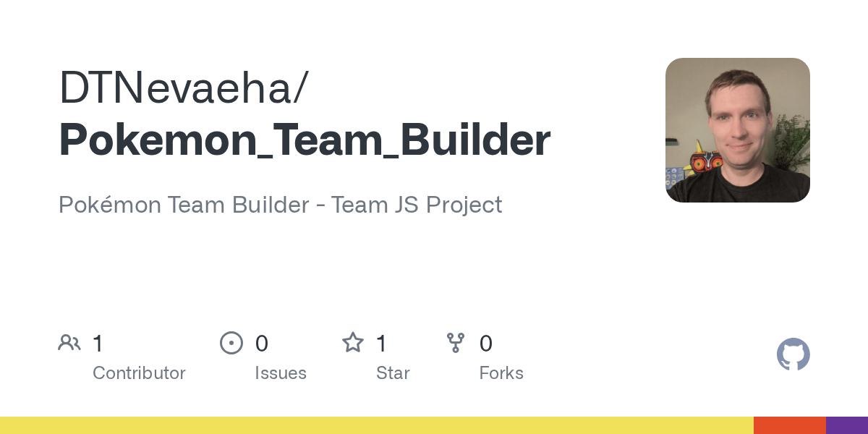The image size is (868, 434).
Task: Click the forks count number 0
Action: click(486, 343)
